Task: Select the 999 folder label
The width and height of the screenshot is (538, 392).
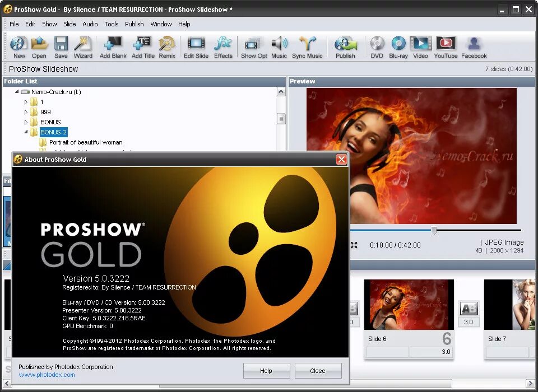Action: (45, 112)
